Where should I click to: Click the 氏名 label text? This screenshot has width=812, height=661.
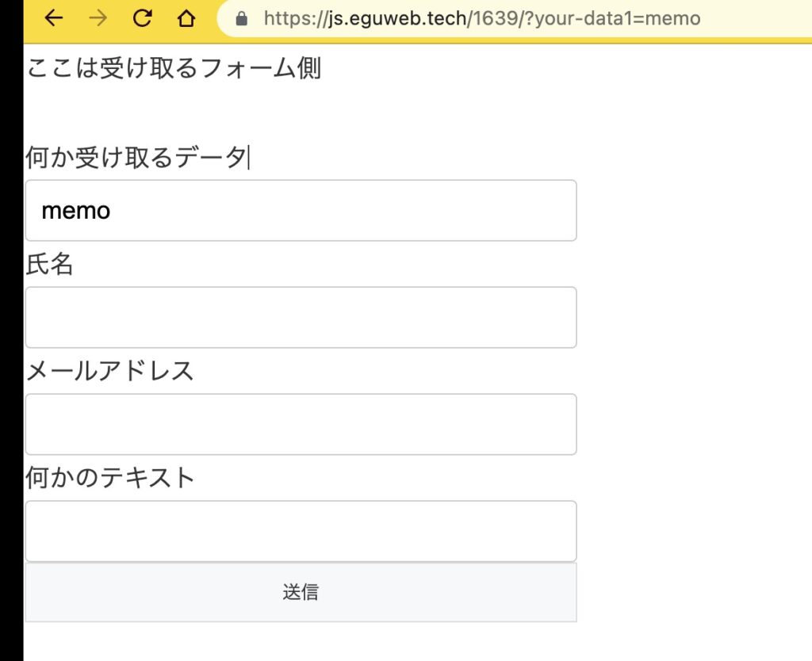pyautogui.click(x=49, y=265)
